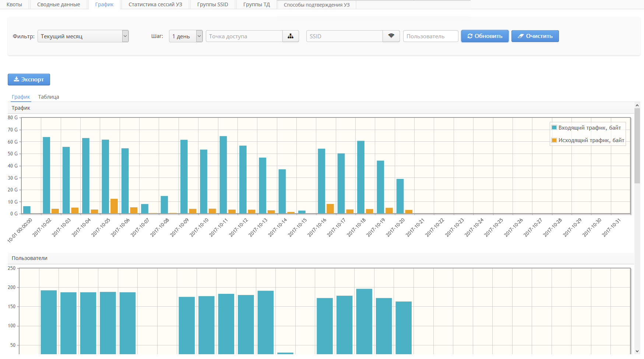This screenshot has height=359, width=644.
Task: Switch to the Квоты tab
Action: coord(14,4)
